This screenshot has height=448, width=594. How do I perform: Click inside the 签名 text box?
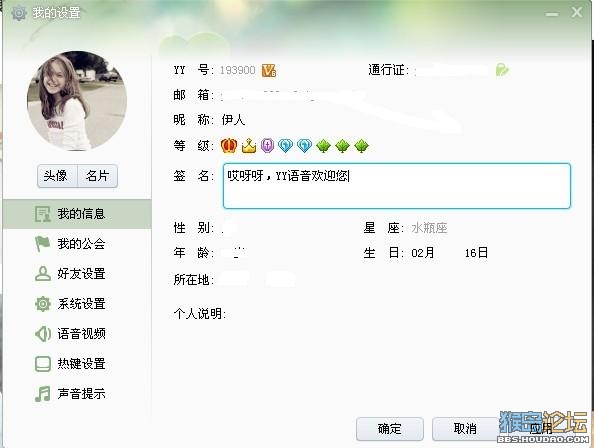[x=397, y=186]
